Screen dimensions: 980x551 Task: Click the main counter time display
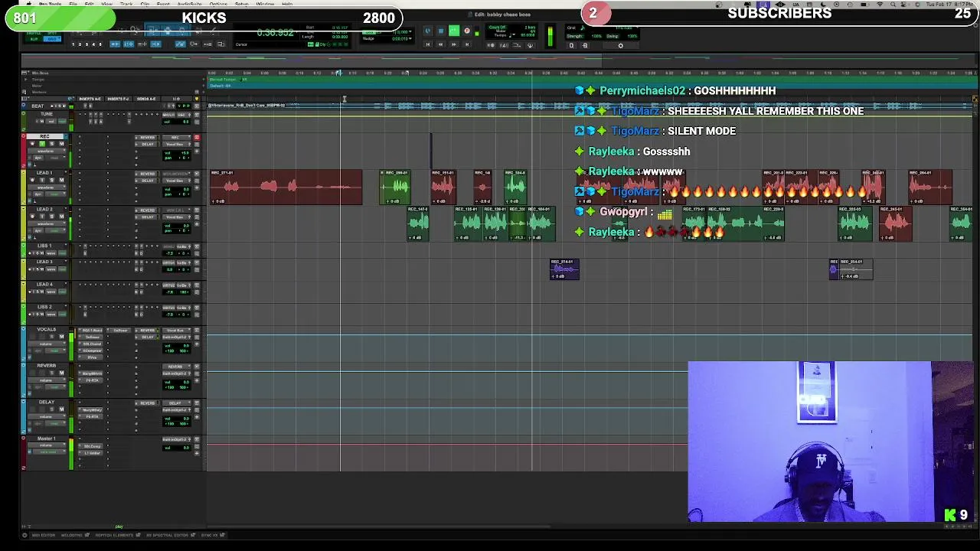(x=276, y=32)
